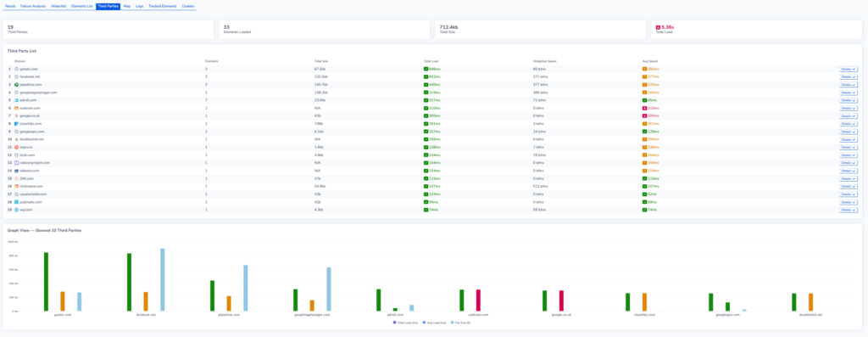
Task: Open Details dropdown for adroll.com
Action: pos(848,100)
